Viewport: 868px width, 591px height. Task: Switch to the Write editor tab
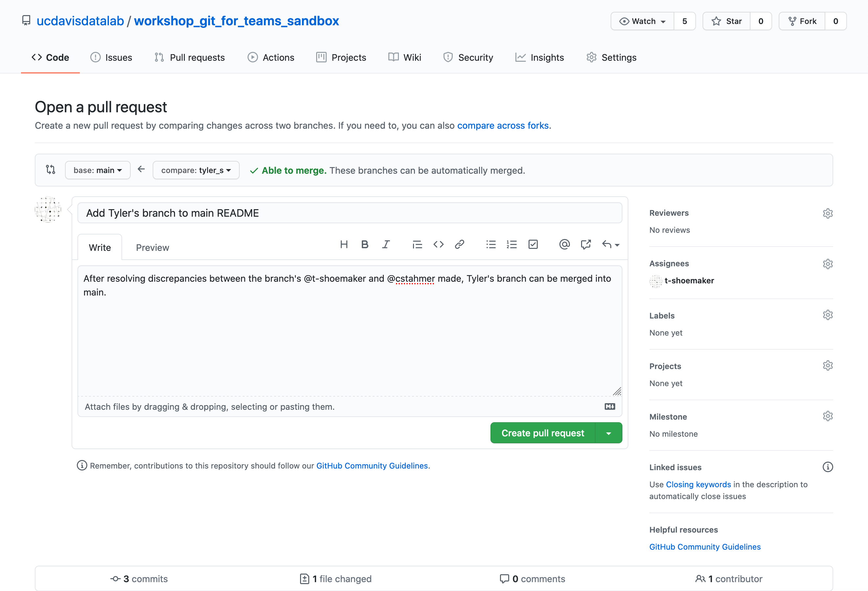click(x=100, y=247)
